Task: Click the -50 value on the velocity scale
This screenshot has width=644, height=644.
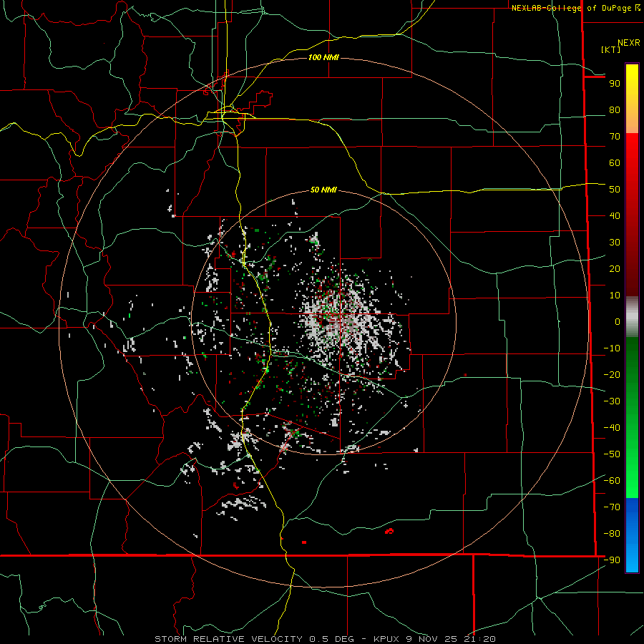Action: click(x=612, y=454)
